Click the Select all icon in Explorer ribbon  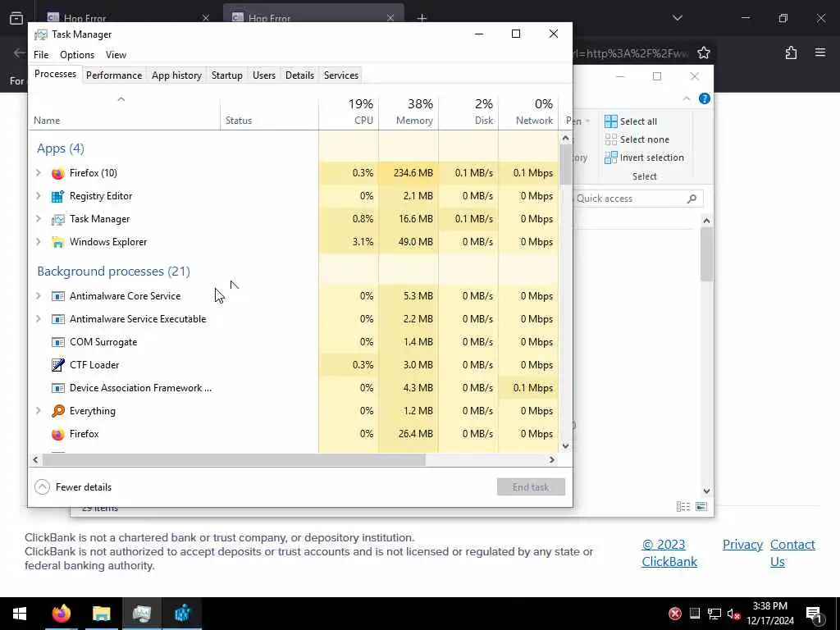(x=610, y=121)
